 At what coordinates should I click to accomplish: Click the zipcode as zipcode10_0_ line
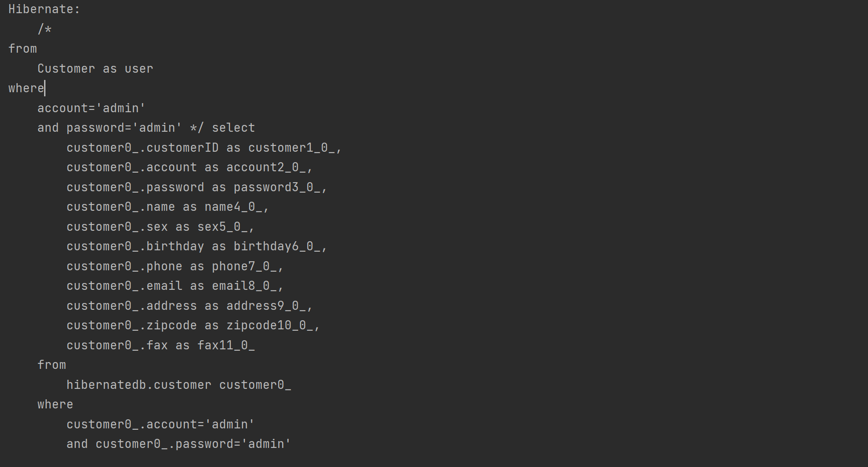[193, 325]
